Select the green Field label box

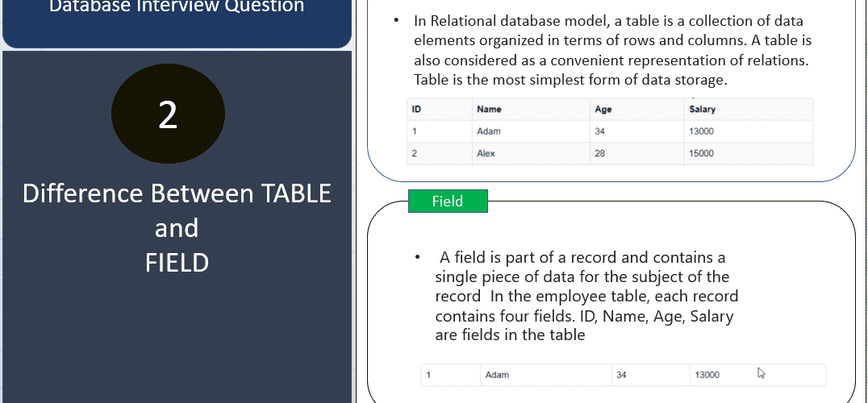pyautogui.click(x=448, y=201)
